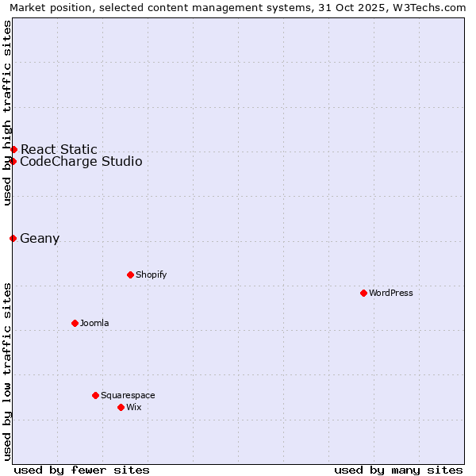Click the WordPress data point marker
Image resolution: width=476 pixels, height=476 pixels.
(x=363, y=293)
